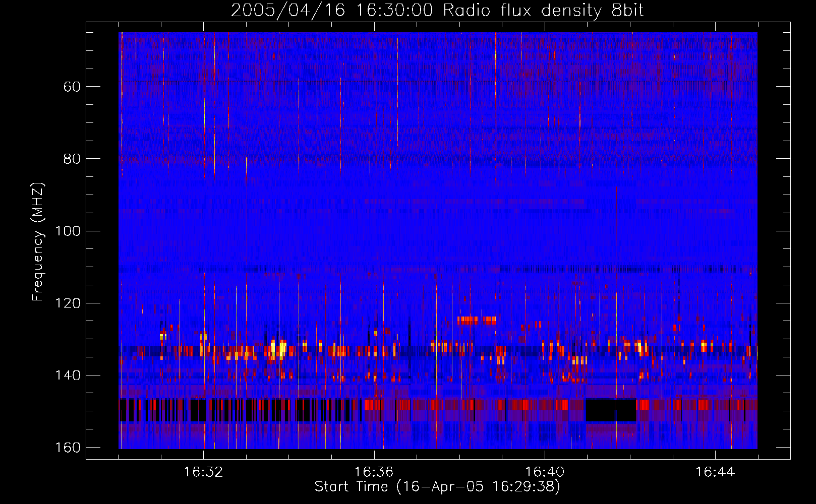Click the 120 frequency tick label
Image resolution: width=816 pixels, height=504 pixels.
[x=68, y=303]
